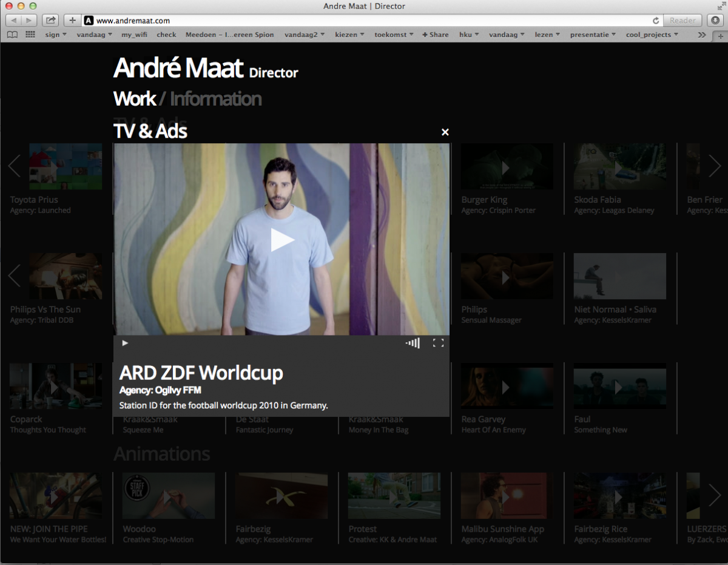This screenshot has height=565, width=728.
Task: Click the Safari share icon
Action: coord(50,21)
